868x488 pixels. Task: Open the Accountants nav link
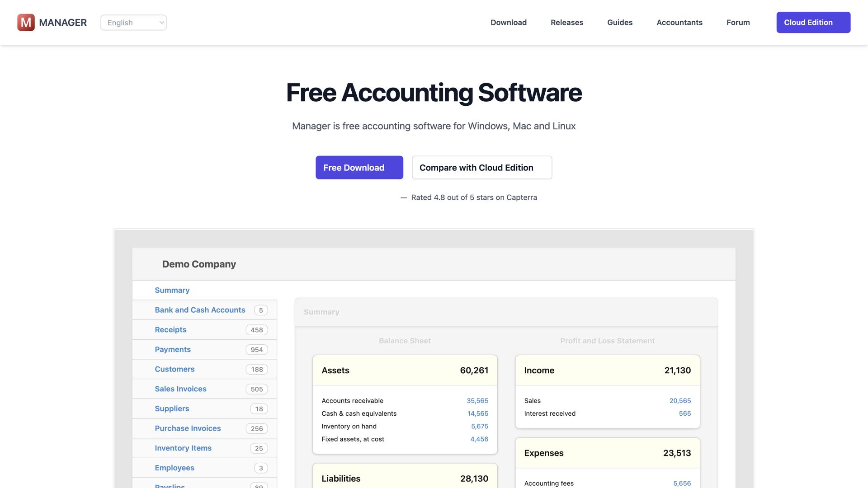[x=679, y=23]
